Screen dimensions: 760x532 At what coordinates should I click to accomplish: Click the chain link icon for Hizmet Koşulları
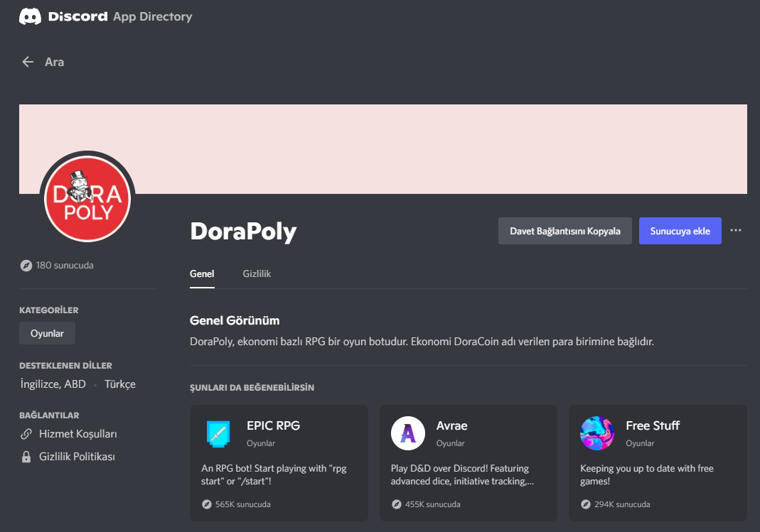26,434
